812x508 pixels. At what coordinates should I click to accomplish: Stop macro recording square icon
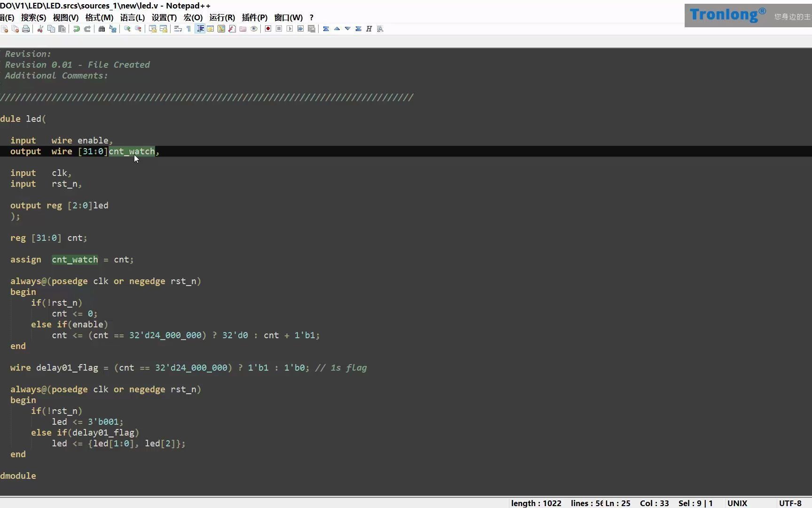pyautogui.click(x=279, y=29)
